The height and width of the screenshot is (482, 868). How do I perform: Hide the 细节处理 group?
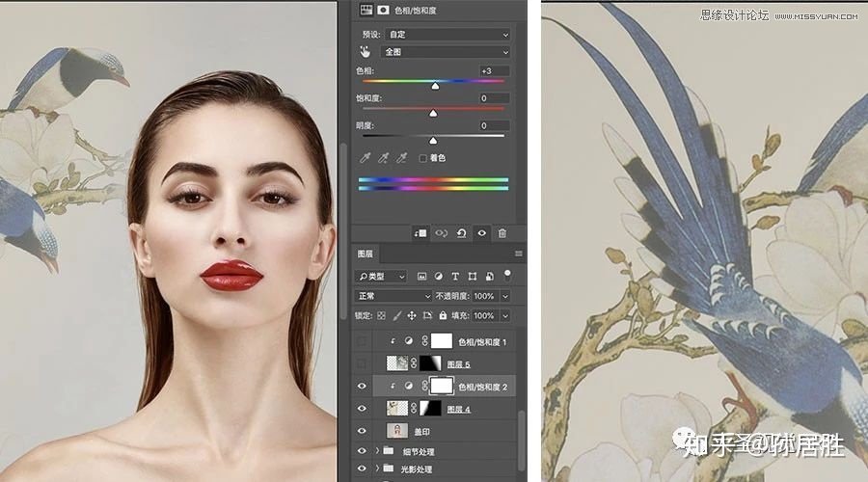362,451
